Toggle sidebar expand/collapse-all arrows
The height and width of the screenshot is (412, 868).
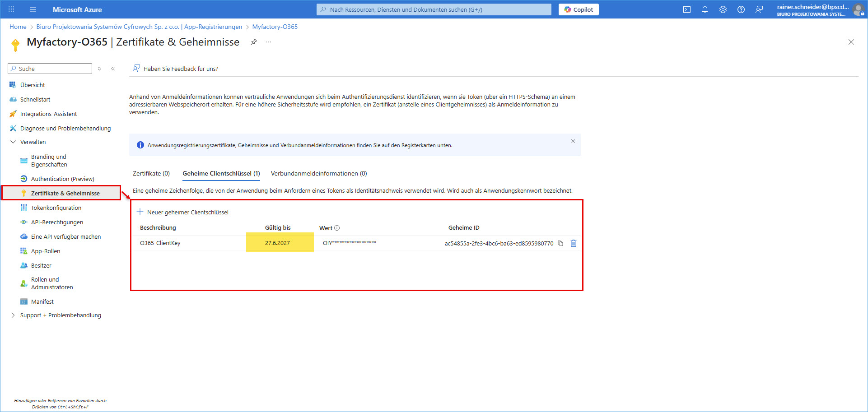[x=99, y=69]
